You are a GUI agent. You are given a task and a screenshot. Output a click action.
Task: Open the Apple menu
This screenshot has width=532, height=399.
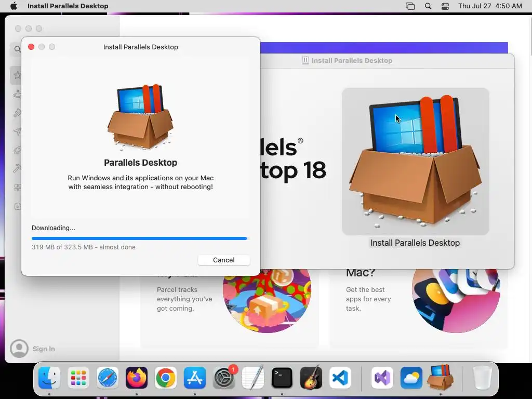(14, 6)
